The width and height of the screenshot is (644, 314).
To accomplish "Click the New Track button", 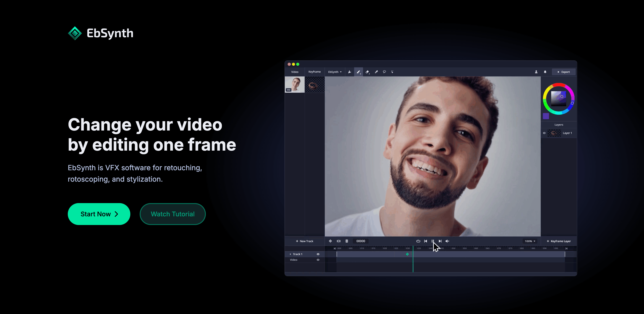I will [x=304, y=241].
